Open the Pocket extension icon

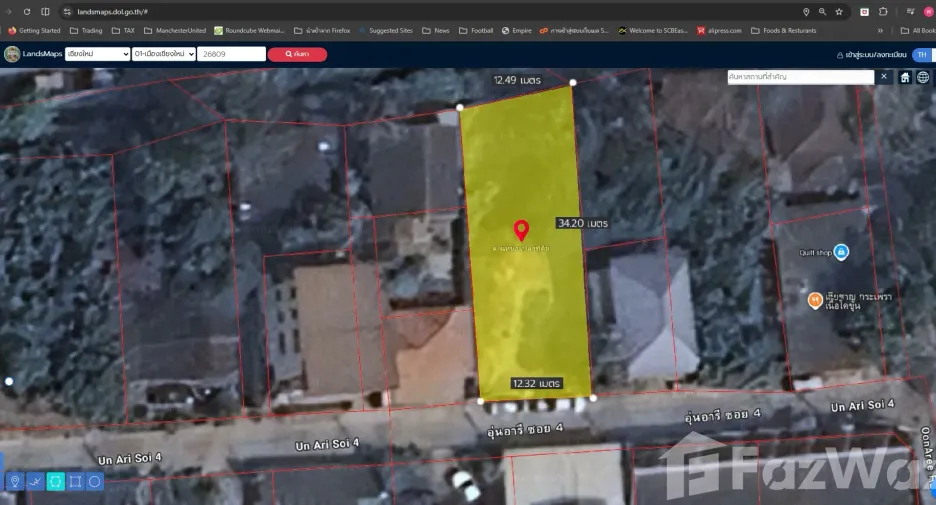pos(864,11)
